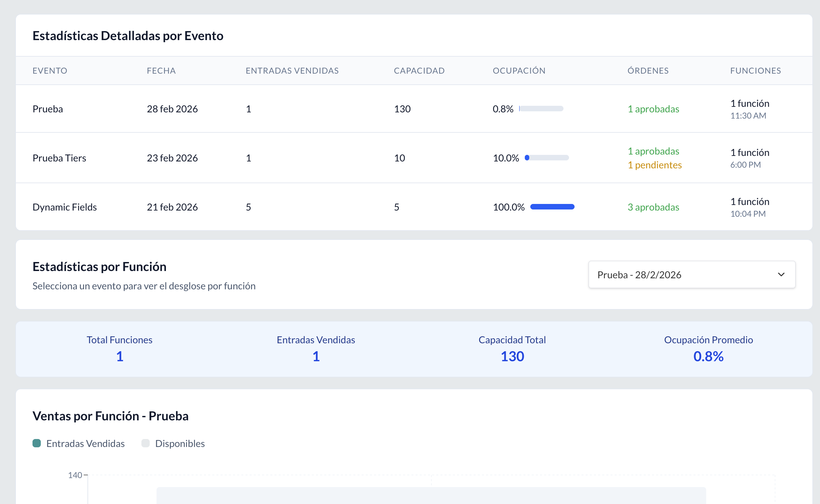The height and width of the screenshot is (504, 820).
Task: Click the Disponibles legend swatch
Action: (146, 443)
